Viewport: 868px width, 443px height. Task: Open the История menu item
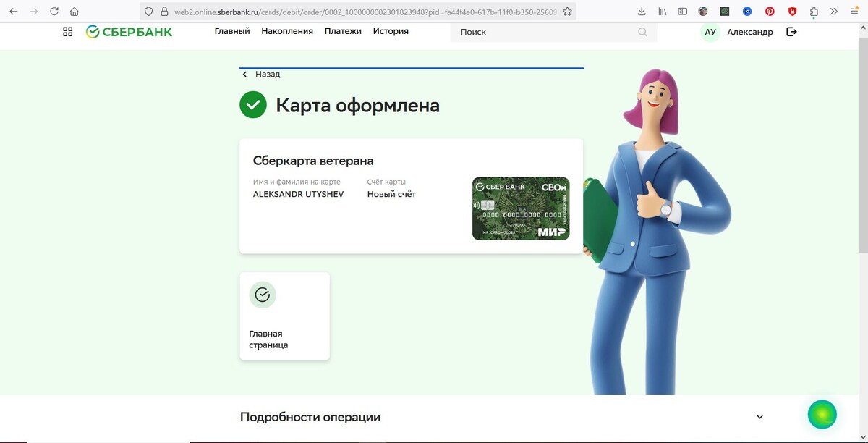391,31
